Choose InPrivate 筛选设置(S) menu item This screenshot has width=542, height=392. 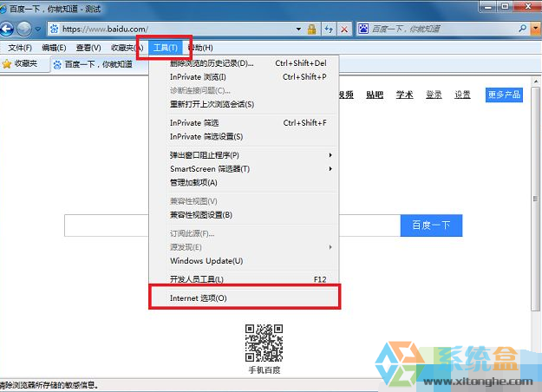pos(244,136)
